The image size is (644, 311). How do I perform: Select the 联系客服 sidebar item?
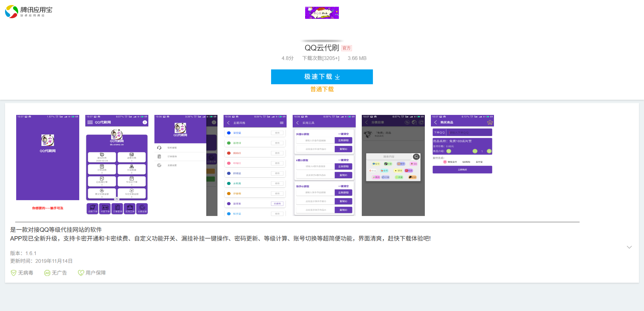pyautogui.click(x=172, y=148)
